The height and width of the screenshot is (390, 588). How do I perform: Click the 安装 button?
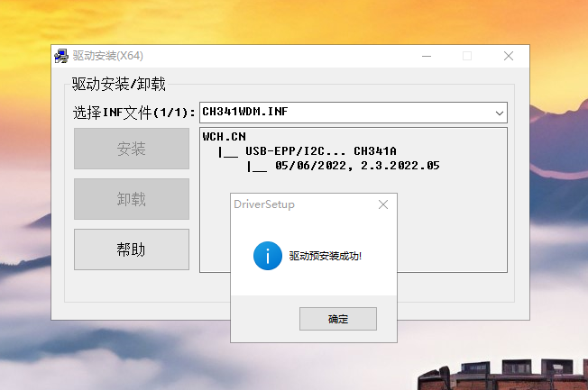132,149
